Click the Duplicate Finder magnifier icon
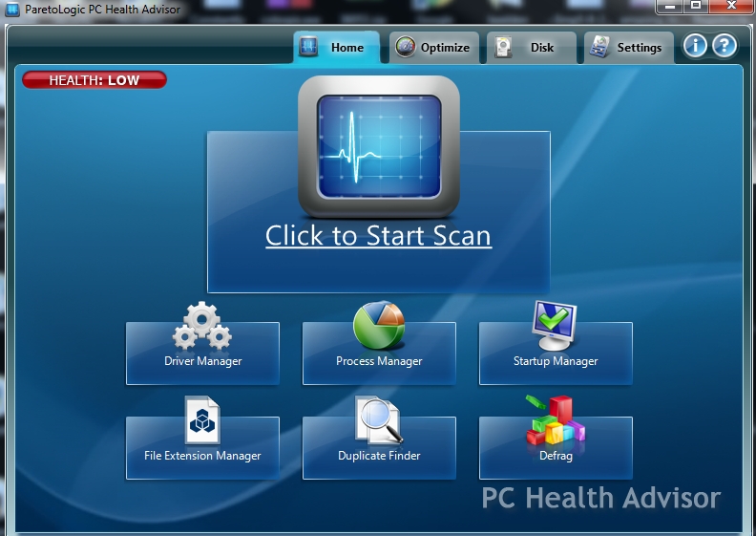Viewport: 756px width, 536px height. (379, 419)
